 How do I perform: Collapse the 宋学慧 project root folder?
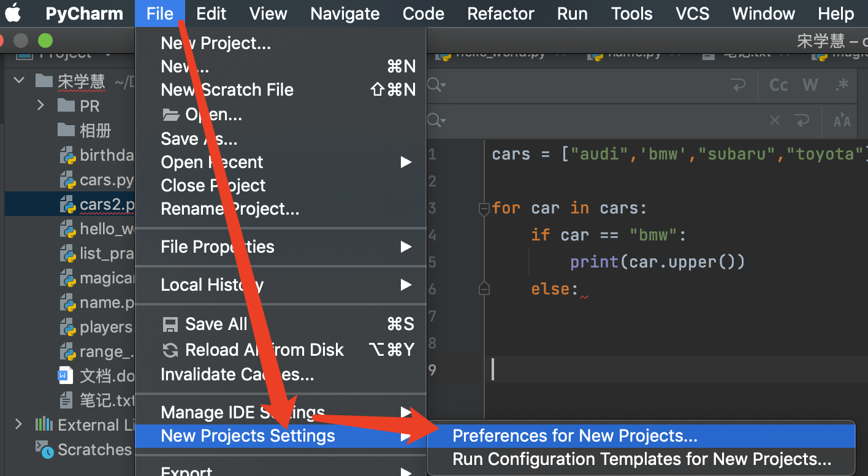click(19, 80)
